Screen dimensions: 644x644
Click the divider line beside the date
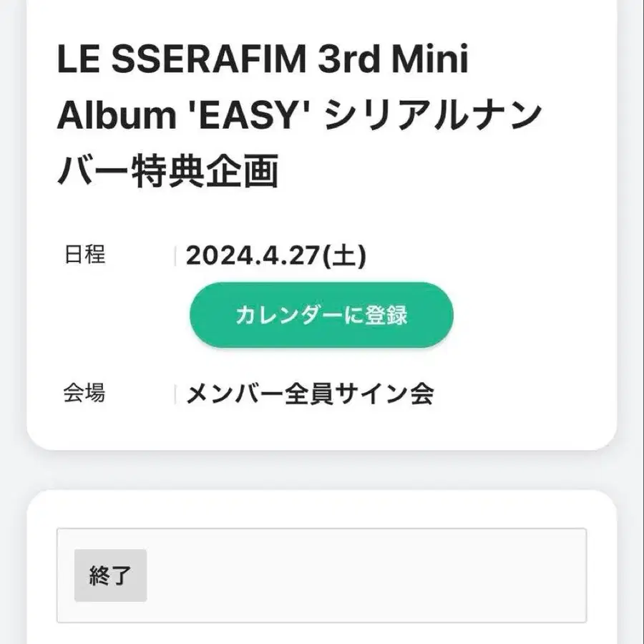click(175, 256)
